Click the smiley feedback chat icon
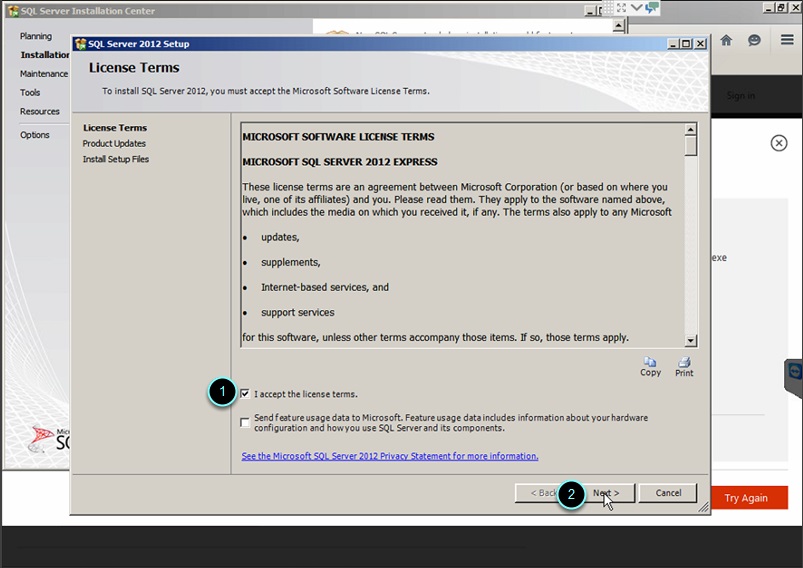Image resolution: width=803 pixels, height=568 pixels. click(x=754, y=40)
